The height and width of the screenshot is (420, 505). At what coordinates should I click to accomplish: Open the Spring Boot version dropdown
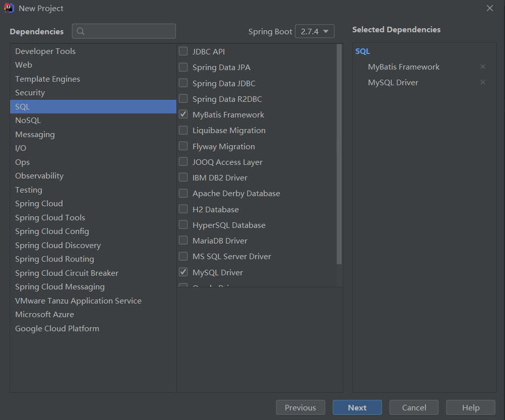314,31
